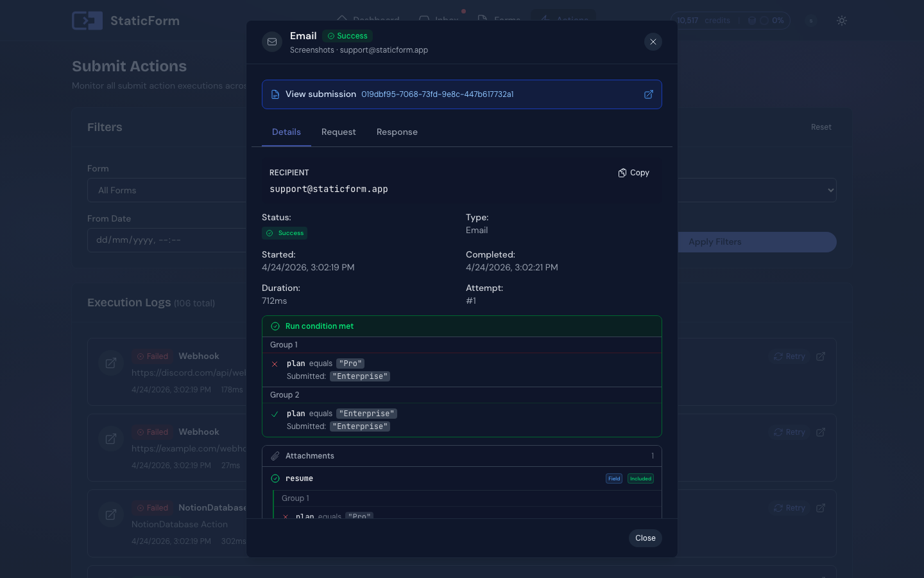Click the document icon beside View submission
This screenshot has height=578, width=924.
275,94
